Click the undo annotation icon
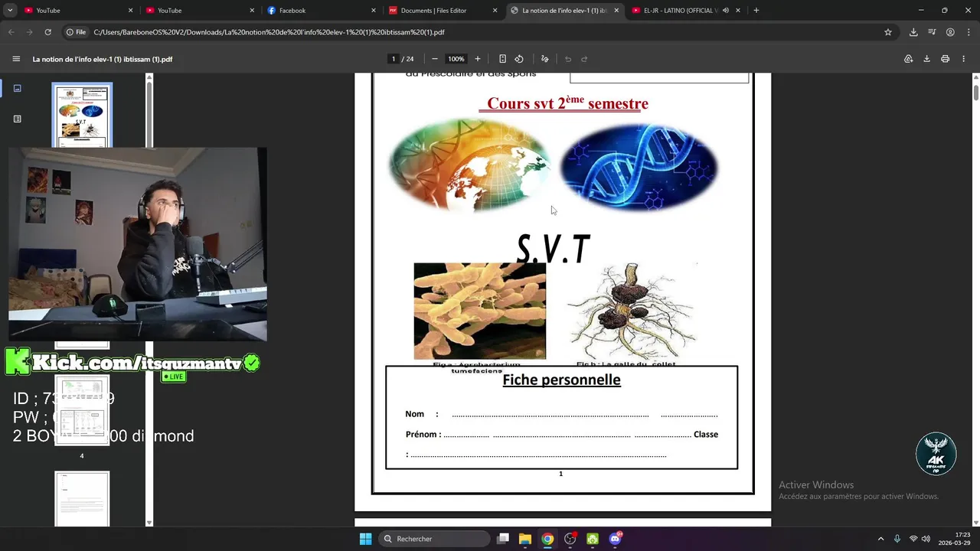Viewport: 980px width, 551px height. (x=568, y=59)
